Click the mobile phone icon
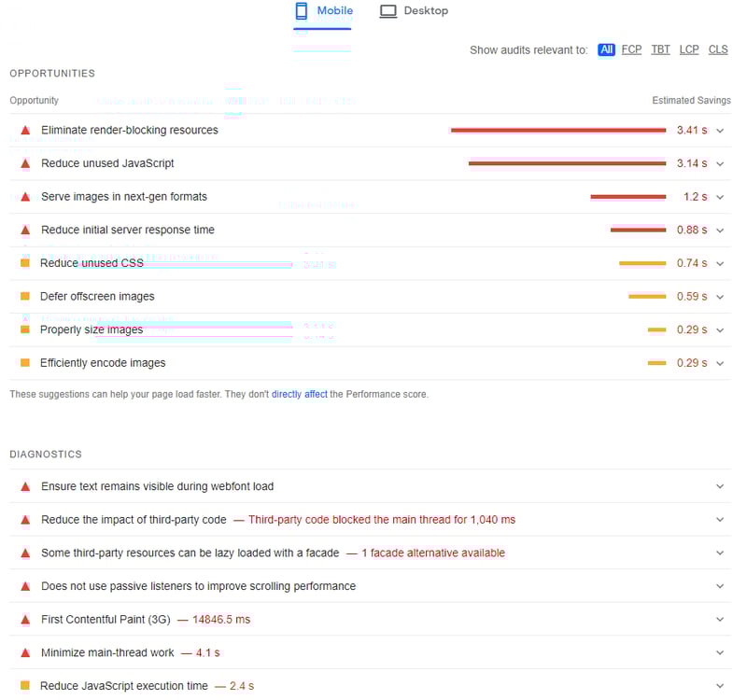 [x=301, y=11]
